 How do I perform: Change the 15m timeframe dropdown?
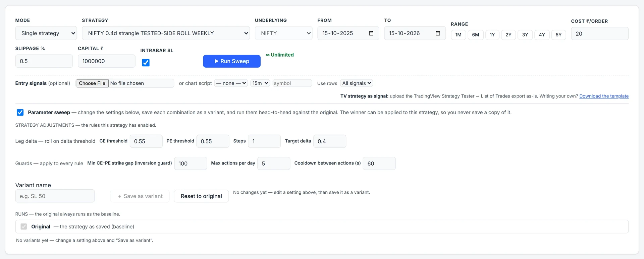coord(260,83)
